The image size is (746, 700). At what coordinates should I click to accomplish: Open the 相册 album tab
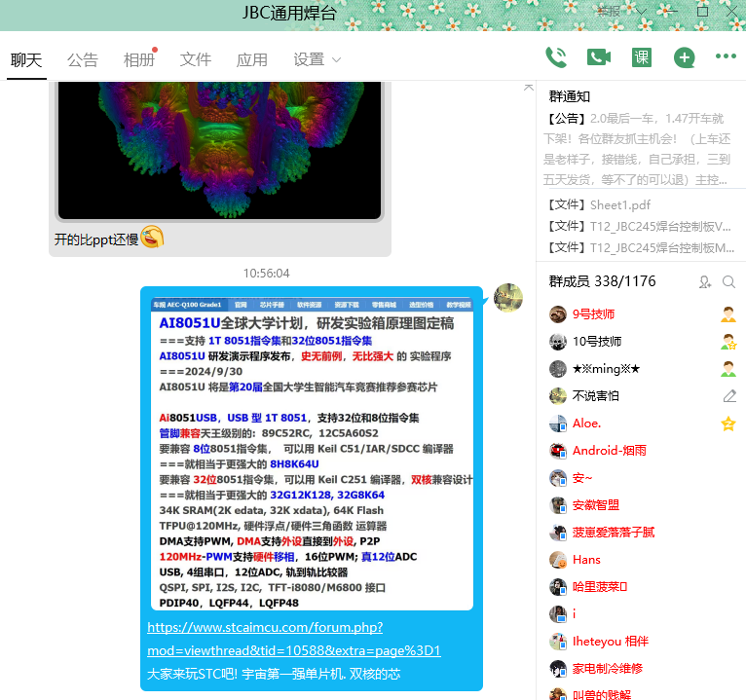[x=139, y=60]
